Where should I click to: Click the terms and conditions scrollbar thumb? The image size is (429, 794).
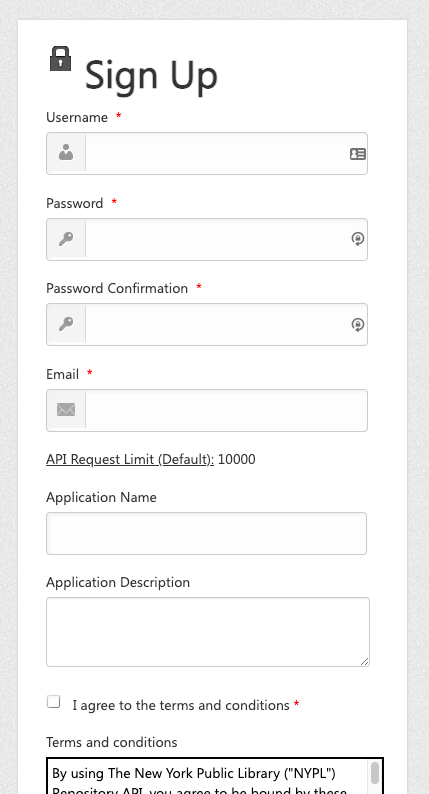[375, 773]
